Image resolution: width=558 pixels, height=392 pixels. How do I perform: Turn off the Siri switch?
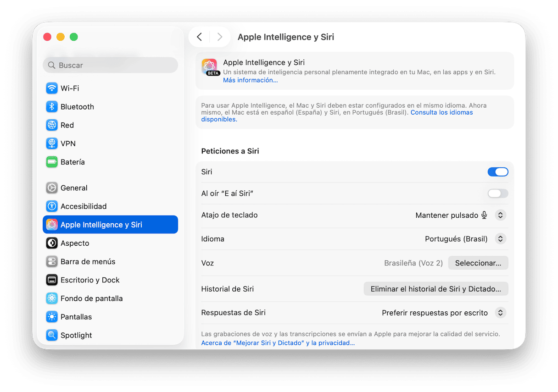498,172
